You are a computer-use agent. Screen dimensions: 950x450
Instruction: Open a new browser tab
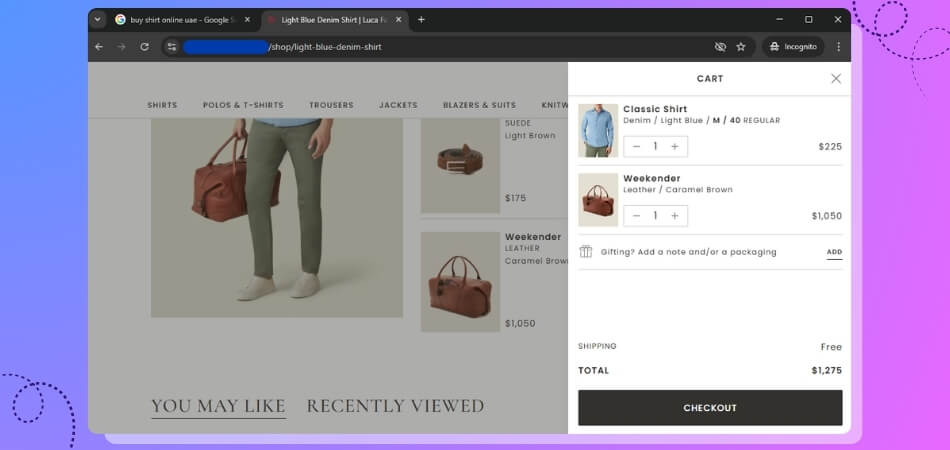point(421,20)
